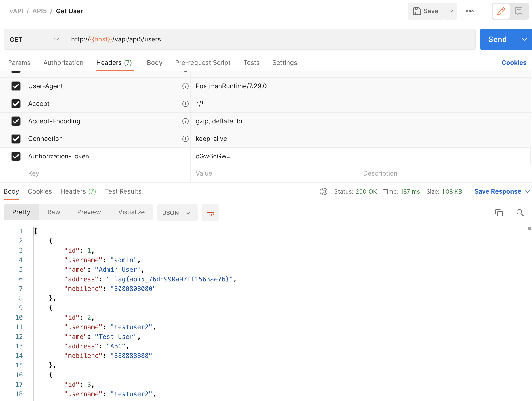Select the Preview view button
Image resolution: width=532 pixels, height=401 pixels.
point(89,212)
